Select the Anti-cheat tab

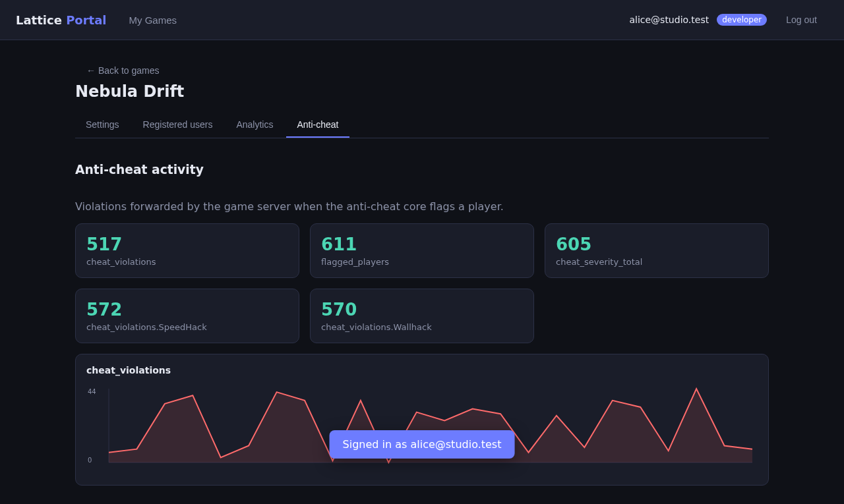pyautogui.click(x=318, y=125)
